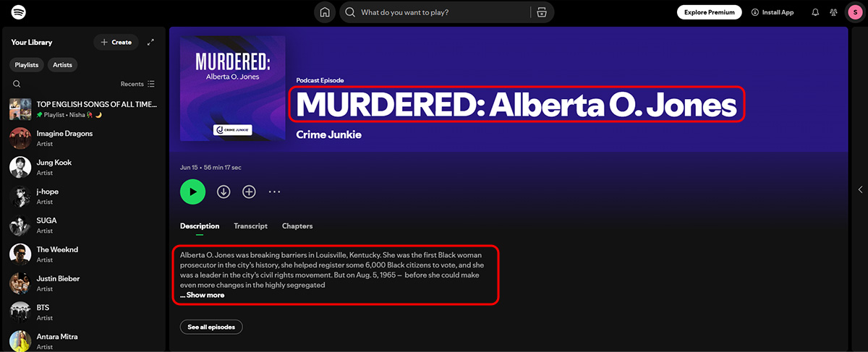Click the Justin Bieber avatar thumbnail
The width and height of the screenshot is (868, 352).
pyautogui.click(x=20, y=283)
